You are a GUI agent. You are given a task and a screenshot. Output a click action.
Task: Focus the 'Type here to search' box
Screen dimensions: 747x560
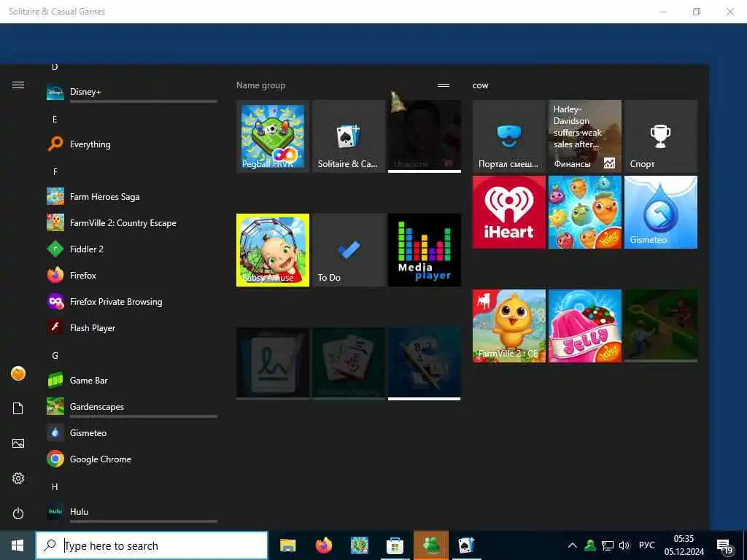(152, 545)
